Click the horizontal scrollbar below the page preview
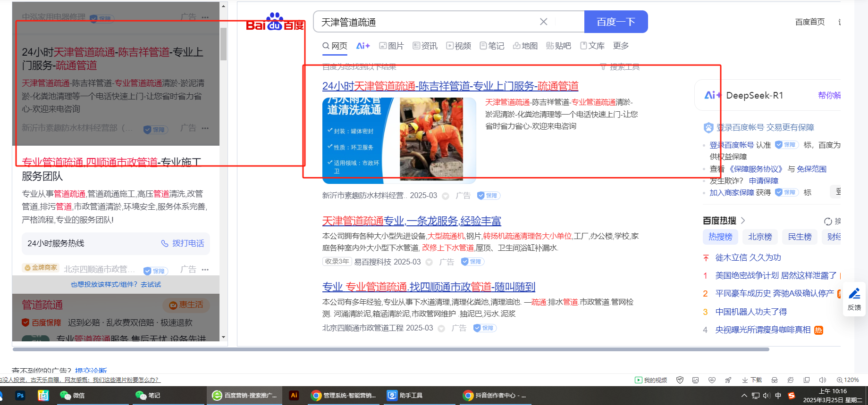Viewport: 868px width, 405px height. 391,349
